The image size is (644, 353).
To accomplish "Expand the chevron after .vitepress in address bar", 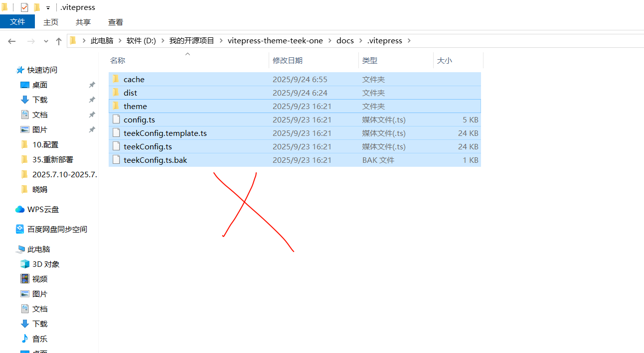I will click(409, 40).
